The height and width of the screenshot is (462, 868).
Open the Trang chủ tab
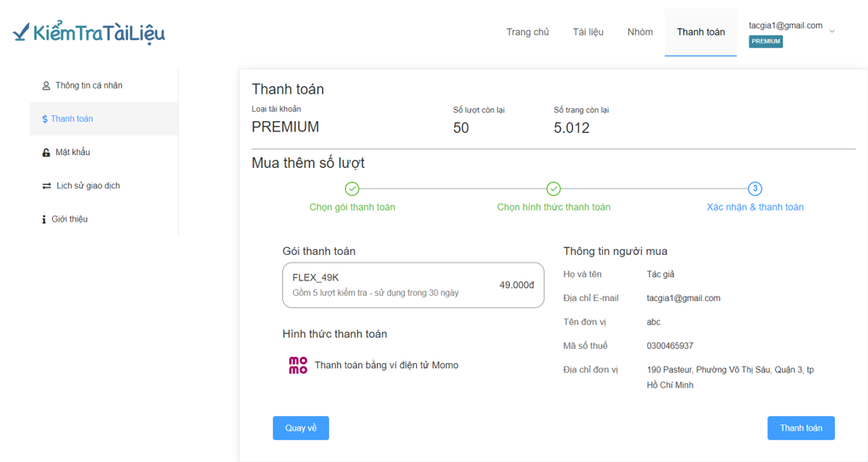pos(528,32)
